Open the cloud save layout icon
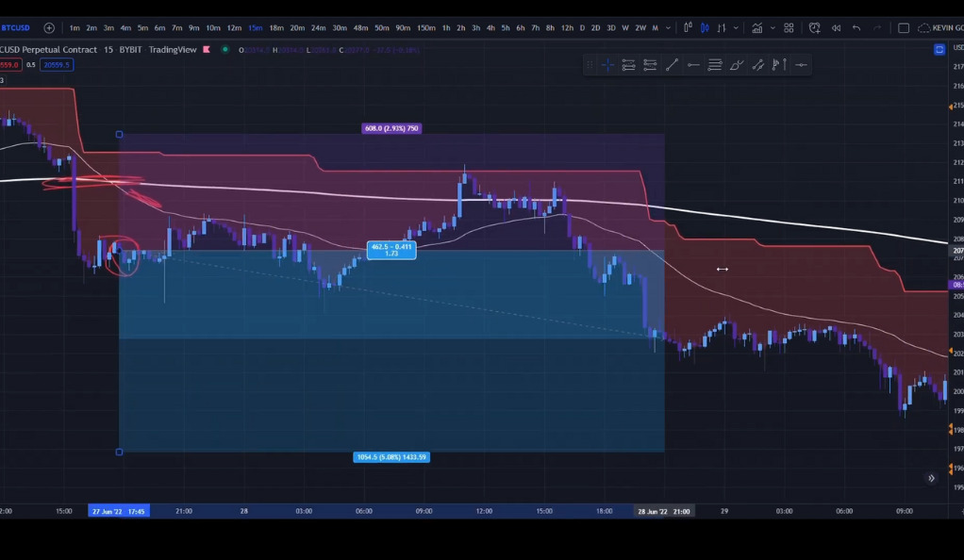The height and width of the screenshot is (560, 964). (x=924, y=27)
